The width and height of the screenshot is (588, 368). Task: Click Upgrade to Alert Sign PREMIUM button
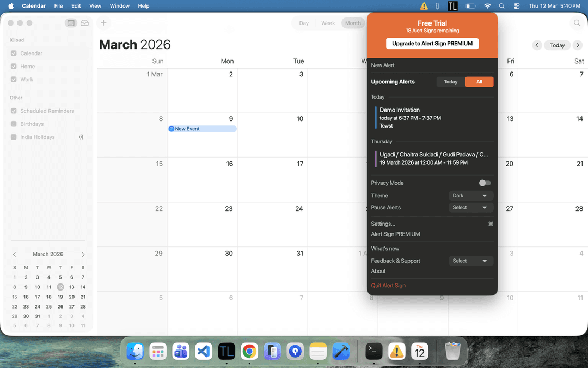click(x=432, y=44)
